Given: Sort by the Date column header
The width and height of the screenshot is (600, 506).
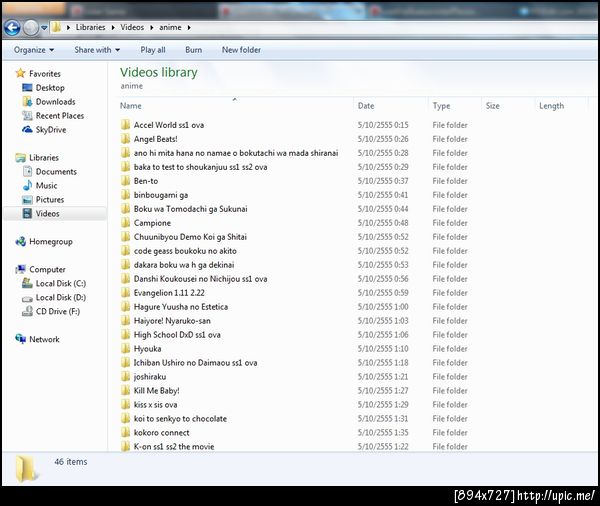Looking at the screenshot, I should click(x=366, y=106).
